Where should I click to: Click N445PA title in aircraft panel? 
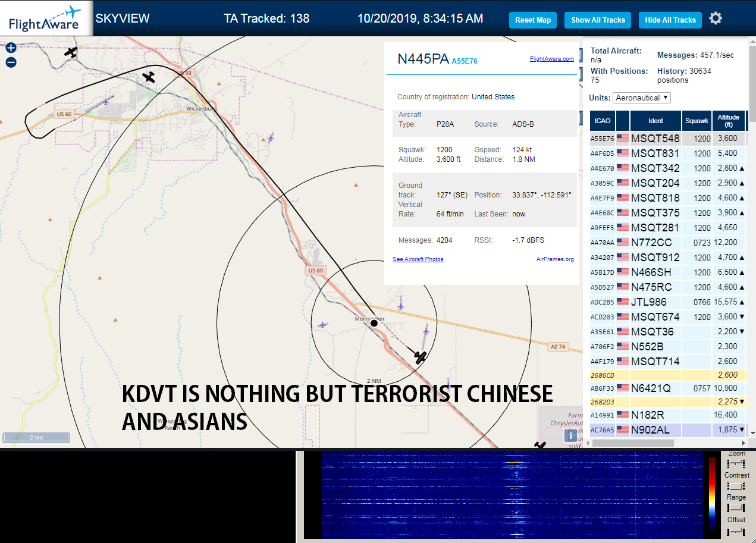pyautogui.click(x=423, y=59)
